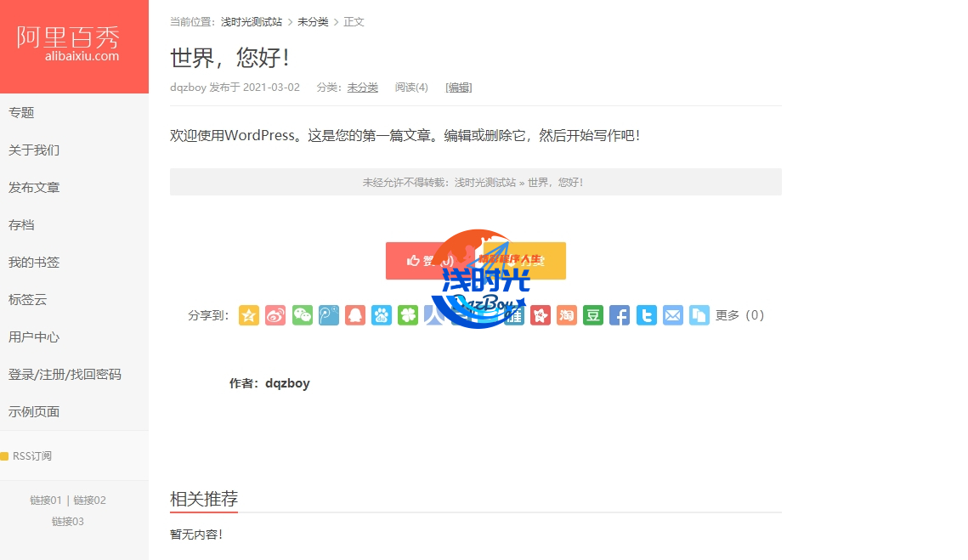The width and height of the screenshot is (968, 560).
Task: Share the post by email icon
Action: [x=672, y=315]
